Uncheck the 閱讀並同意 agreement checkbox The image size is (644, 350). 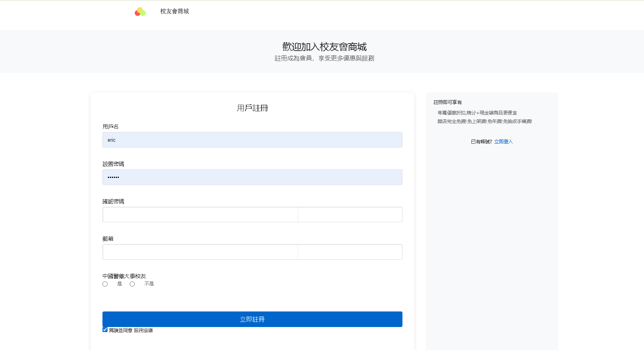click(105, 330)
